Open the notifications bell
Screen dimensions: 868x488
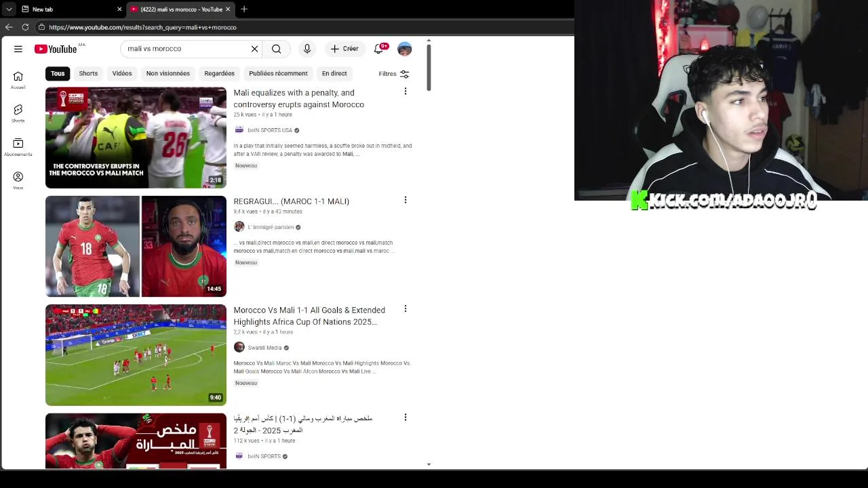(x=379, y=49)
